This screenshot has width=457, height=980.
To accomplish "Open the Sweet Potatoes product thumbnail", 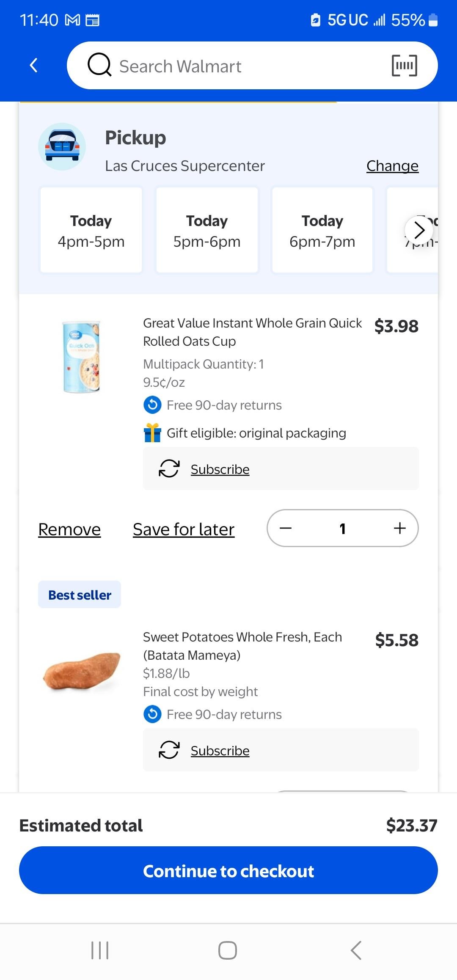I will point(82,672).
